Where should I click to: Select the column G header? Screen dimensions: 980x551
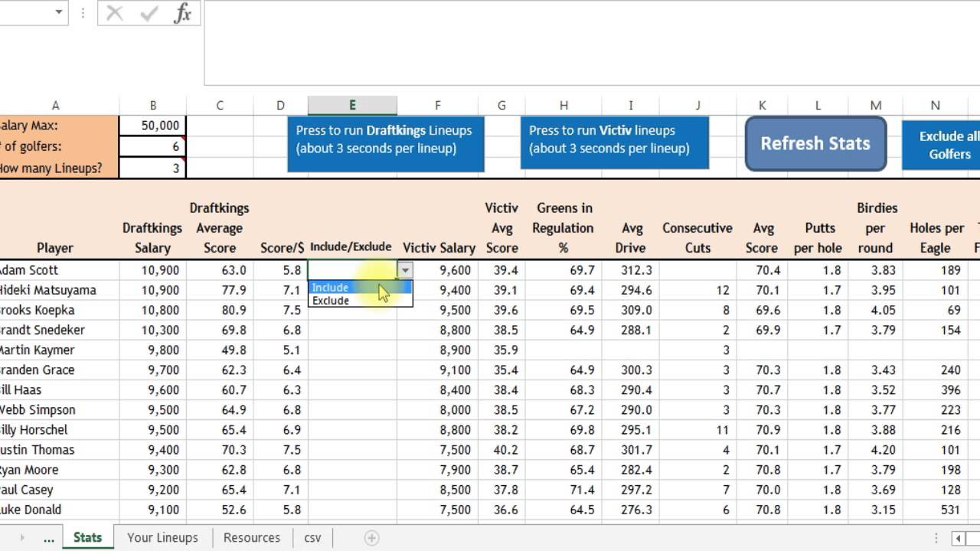[x=501, y=106]
